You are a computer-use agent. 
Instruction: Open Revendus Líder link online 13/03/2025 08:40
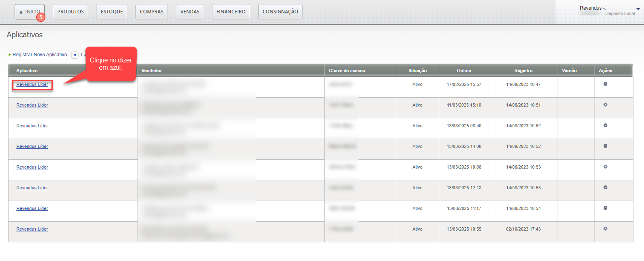click(32, 126)
